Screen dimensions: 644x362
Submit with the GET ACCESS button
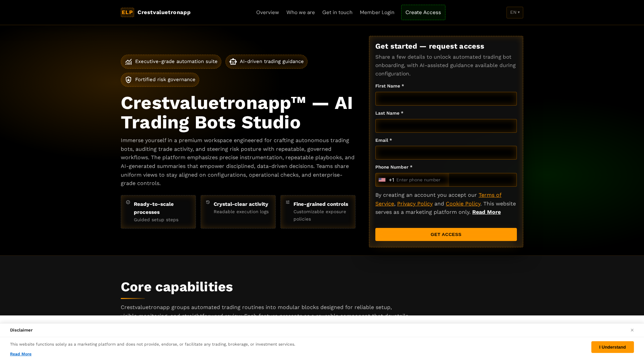446,235
